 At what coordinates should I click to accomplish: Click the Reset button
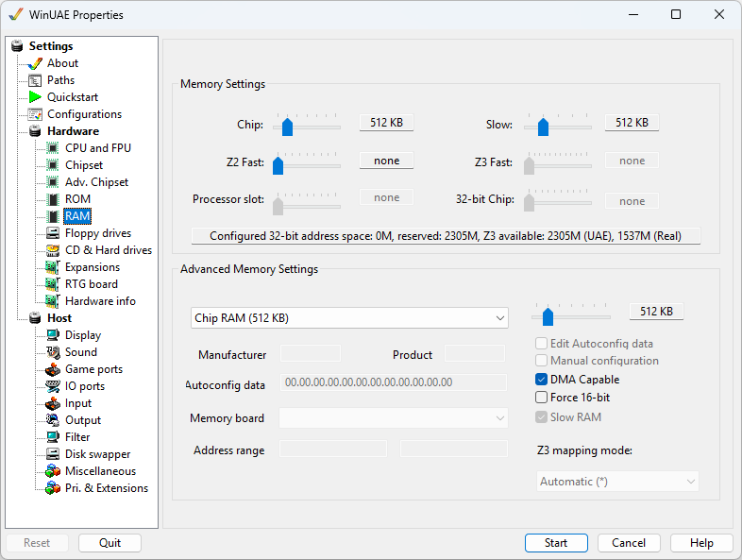(x=37, y=543)
